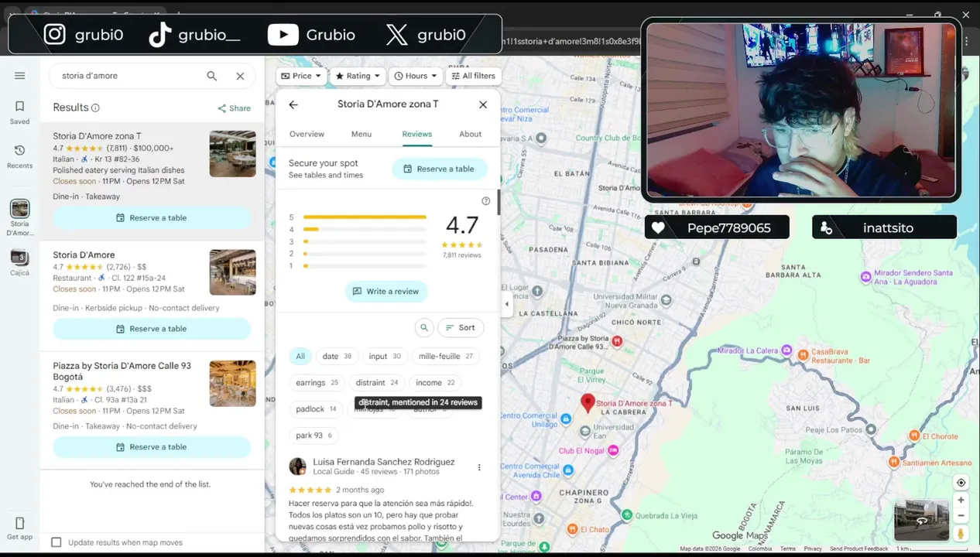Viewport: 980px width, 557px height.
Task: Open the Price filter dropdown
Action: click(301, 76)
